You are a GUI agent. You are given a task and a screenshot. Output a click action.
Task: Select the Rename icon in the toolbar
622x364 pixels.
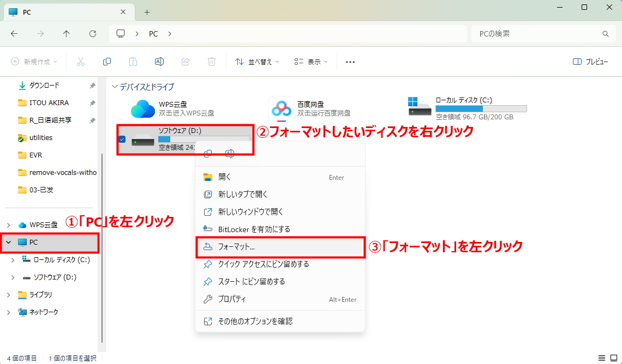(159, 61)
